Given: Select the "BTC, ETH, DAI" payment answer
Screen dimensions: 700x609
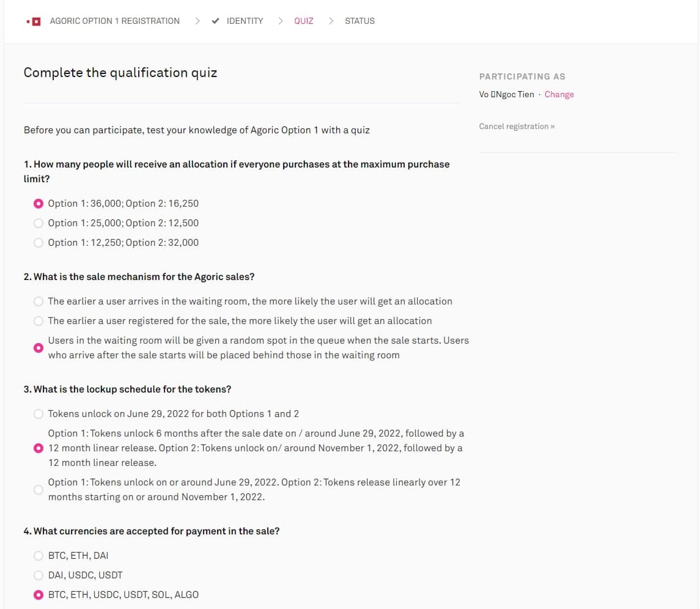Looking at the screenshot, I should tap(39, 556).
